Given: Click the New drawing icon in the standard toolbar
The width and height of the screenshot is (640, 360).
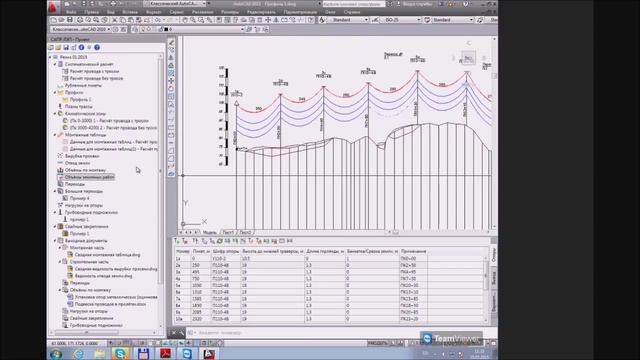Looking at the screenshot, I should coord(53,20).
